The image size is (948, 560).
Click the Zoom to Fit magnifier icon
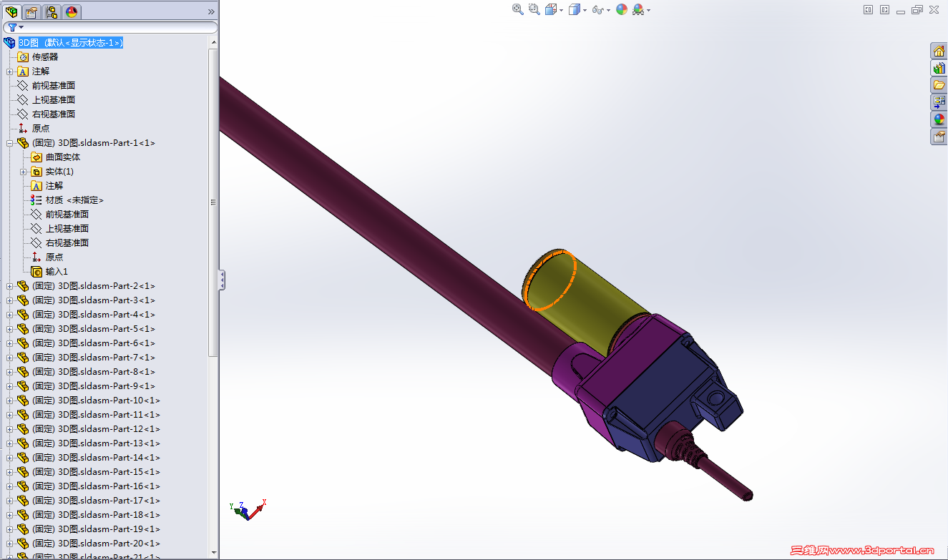pos(518,9)
